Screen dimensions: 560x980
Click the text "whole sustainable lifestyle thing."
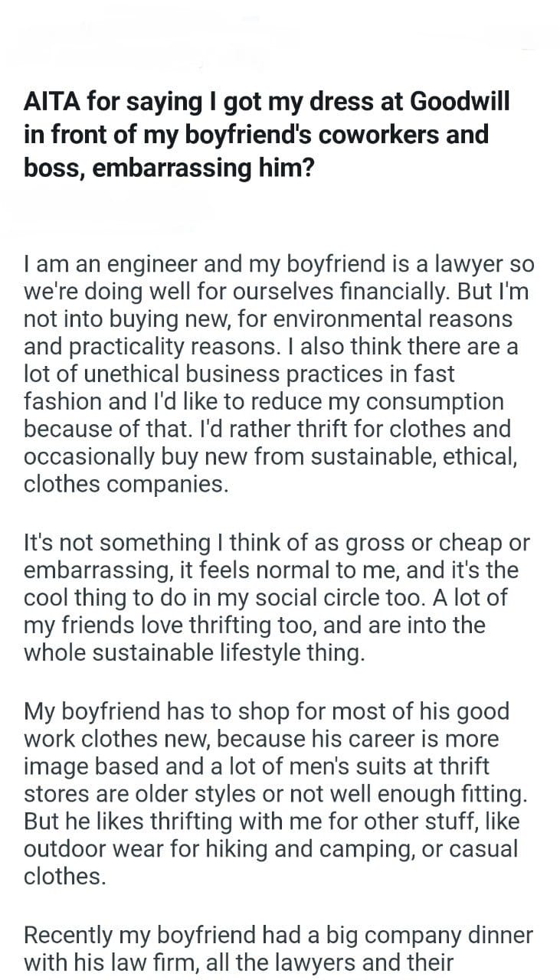192,653
